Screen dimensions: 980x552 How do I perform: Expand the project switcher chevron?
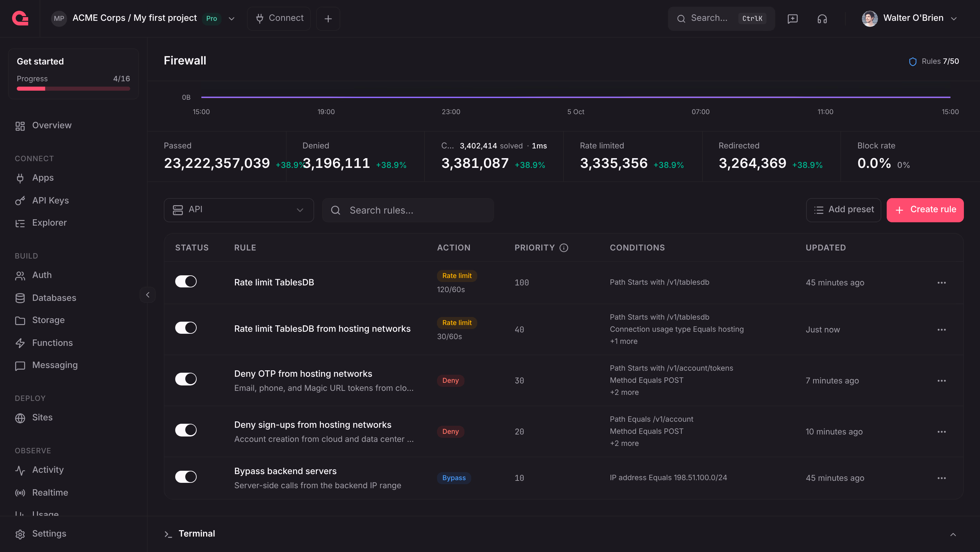click(231, 19)
